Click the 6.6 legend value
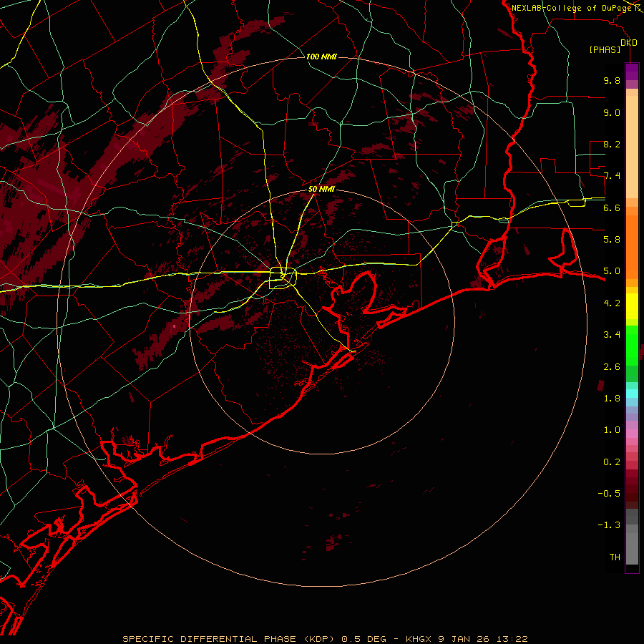The image size is (644, 644). pos(612,208)
